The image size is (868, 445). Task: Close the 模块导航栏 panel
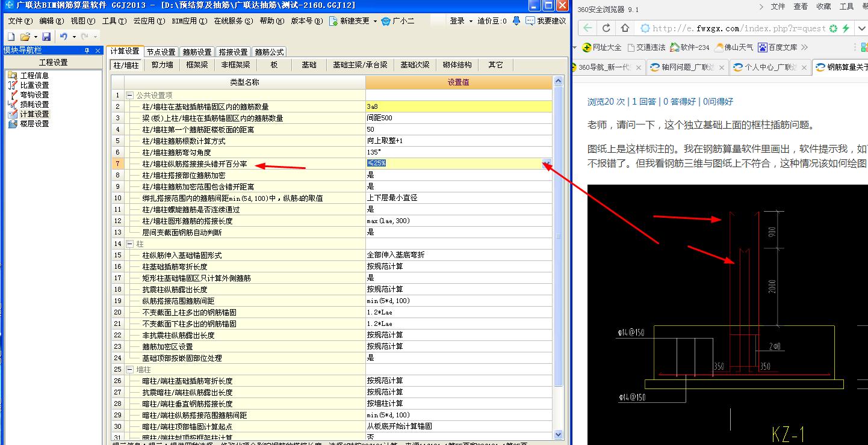click(x=98, y=51)
